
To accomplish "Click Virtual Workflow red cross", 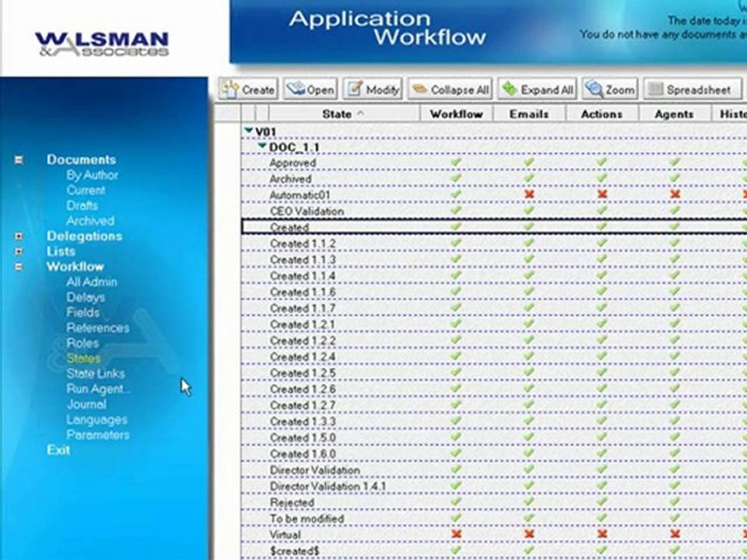I will pyautogui.click(x=457, y=534).
